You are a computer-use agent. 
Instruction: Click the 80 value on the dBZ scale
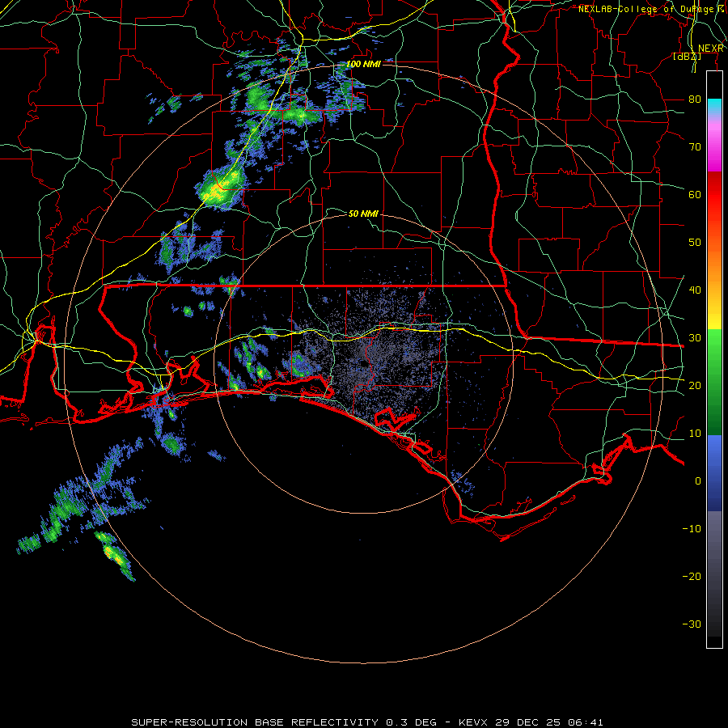(x=695, y=99)
